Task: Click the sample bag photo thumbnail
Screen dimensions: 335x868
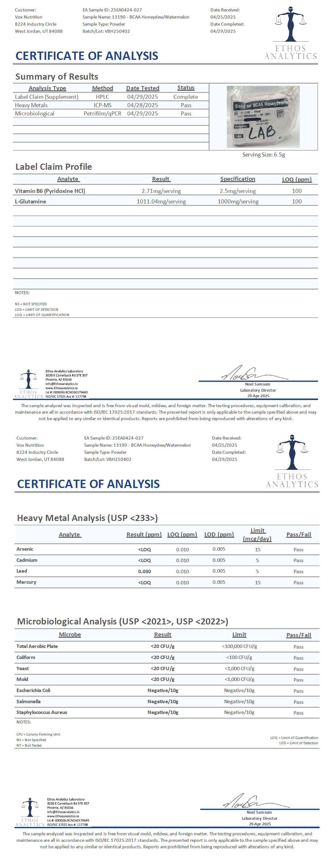Action: click(263, 117)
